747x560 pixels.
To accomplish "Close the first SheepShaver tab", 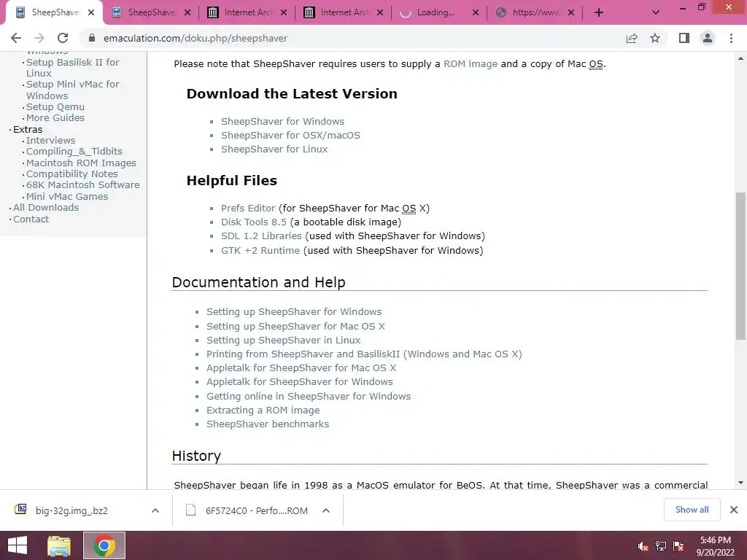I will click(x=91, y=13).
